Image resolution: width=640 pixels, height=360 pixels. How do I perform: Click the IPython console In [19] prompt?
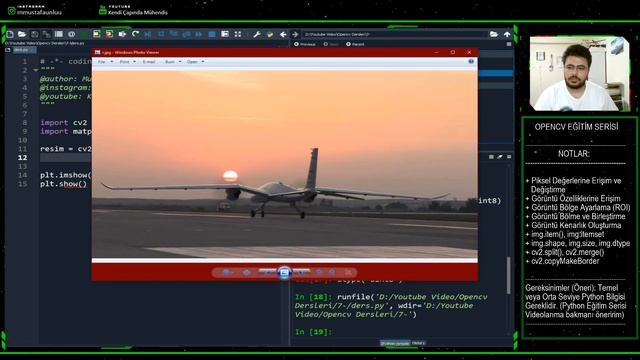(x=313, y=332)
